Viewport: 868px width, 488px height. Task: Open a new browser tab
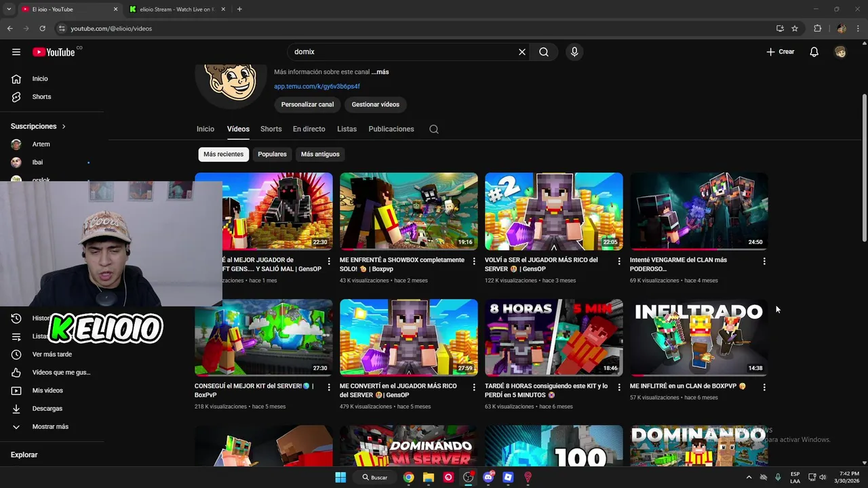tap(239, 9)
